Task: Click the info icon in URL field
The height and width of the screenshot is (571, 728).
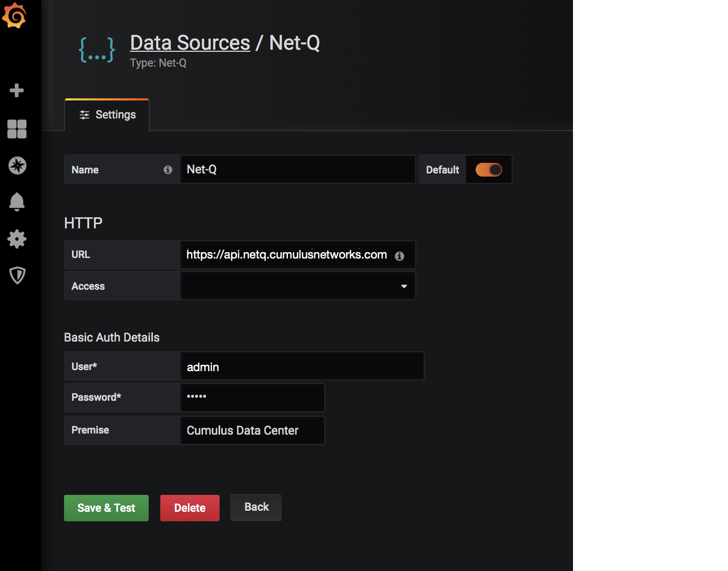Action: click(399, 256)
